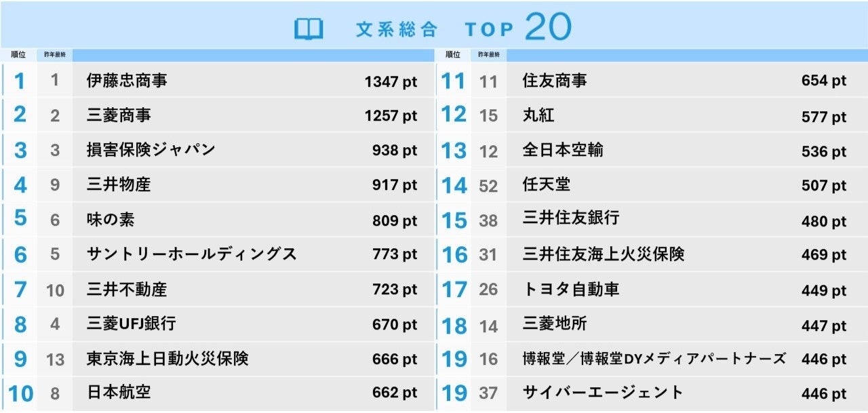
Task: Select the 654 pt score for 住友商事
Action: pos(823,81)
